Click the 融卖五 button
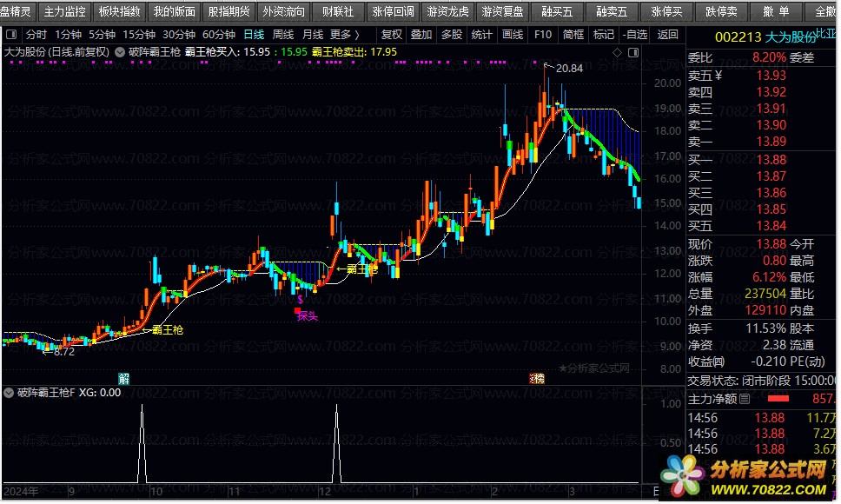841x504 pixels. click(x=612, y=11)
